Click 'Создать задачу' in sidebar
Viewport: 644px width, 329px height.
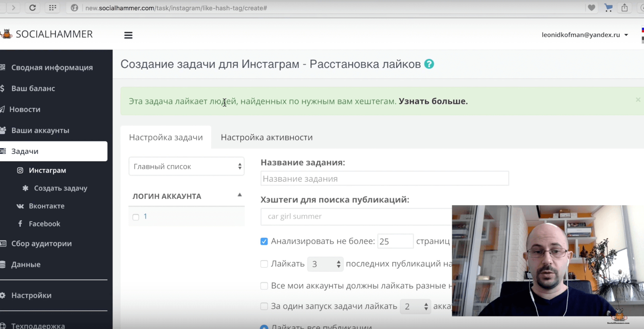pyautogui.click(x=60, y=188)
